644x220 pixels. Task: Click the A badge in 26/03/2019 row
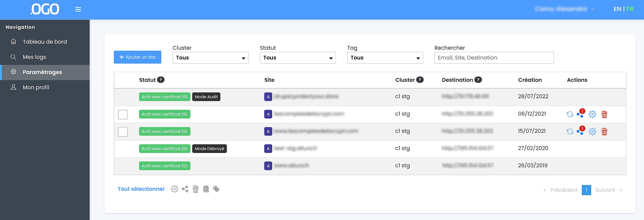[268, 166]
